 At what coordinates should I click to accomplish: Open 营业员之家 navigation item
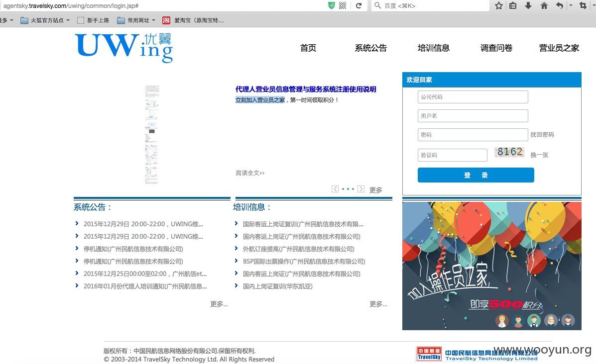[x=559, y=48]
